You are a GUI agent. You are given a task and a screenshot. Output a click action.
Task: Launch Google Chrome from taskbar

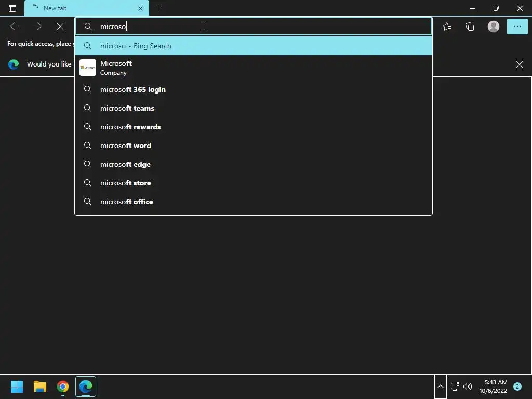tap(63, 387)
